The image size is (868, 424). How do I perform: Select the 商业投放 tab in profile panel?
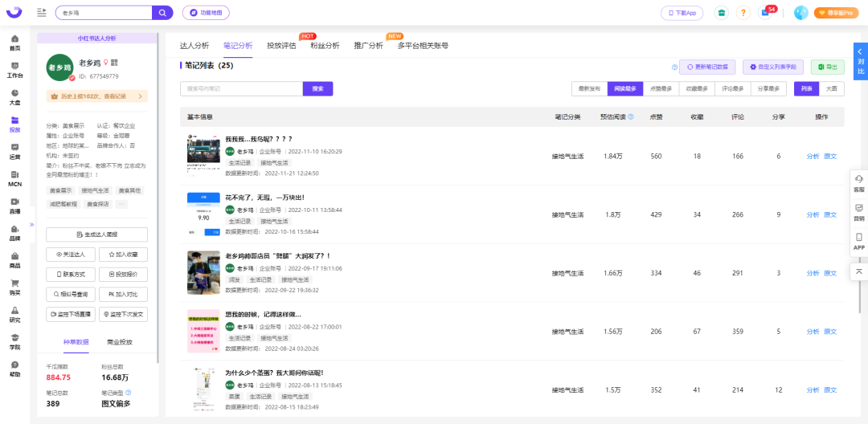click(120, 341)
